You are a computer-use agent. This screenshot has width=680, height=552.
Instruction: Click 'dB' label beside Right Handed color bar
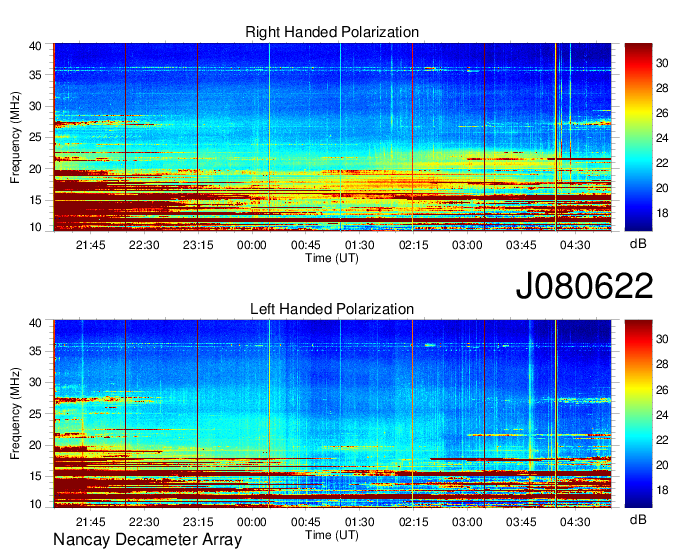coord(638,244)
